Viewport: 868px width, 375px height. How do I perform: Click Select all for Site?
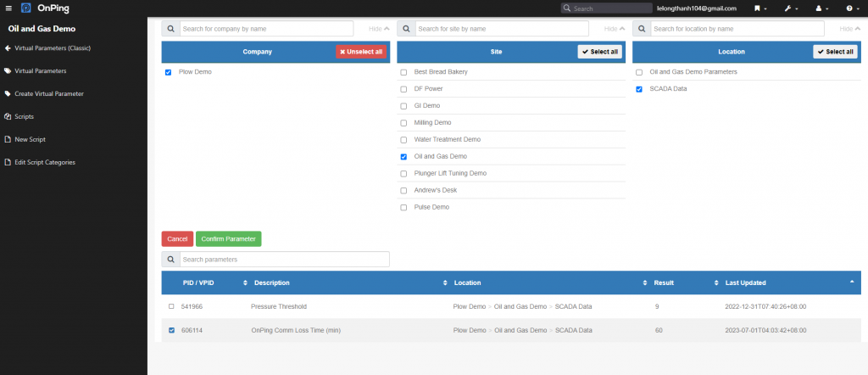[599, 52]
